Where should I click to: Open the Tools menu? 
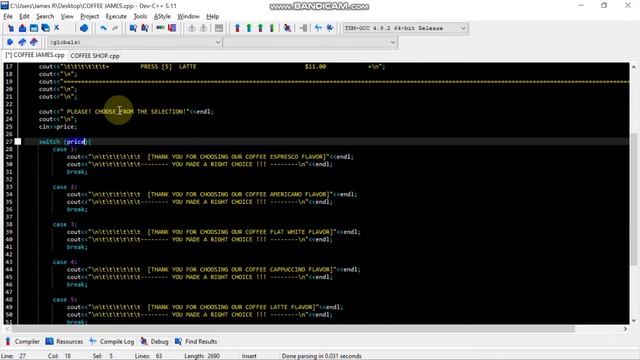(x=140, y=16)
